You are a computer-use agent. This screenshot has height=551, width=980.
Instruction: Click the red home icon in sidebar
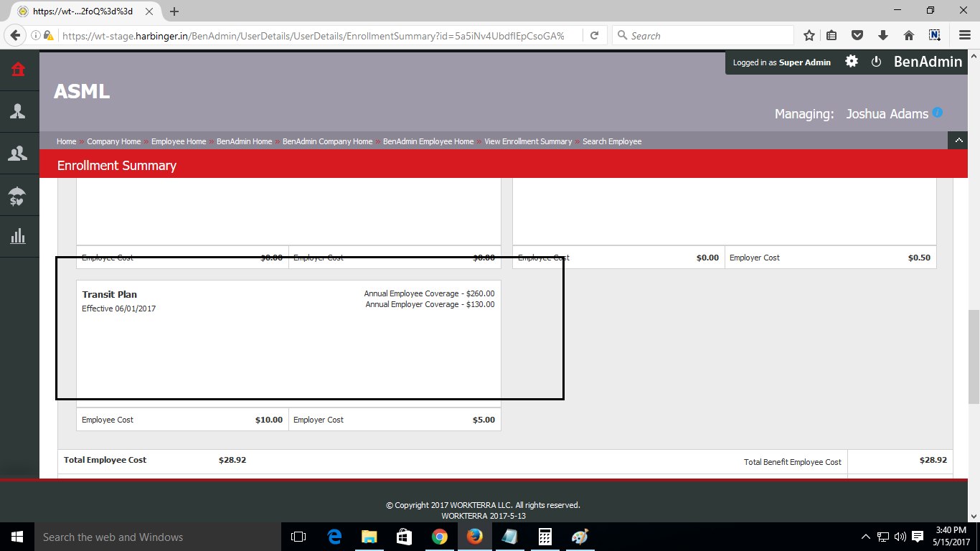pos(19,70)
